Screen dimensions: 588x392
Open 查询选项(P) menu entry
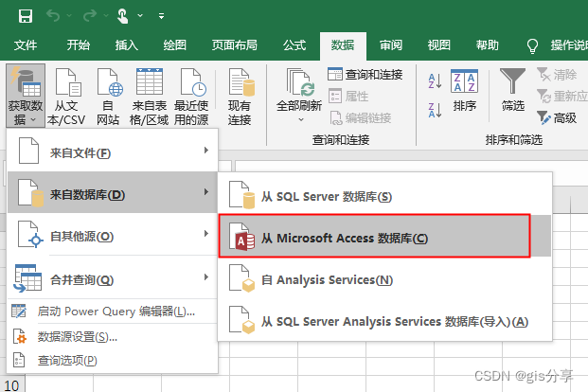click(112, 361)
